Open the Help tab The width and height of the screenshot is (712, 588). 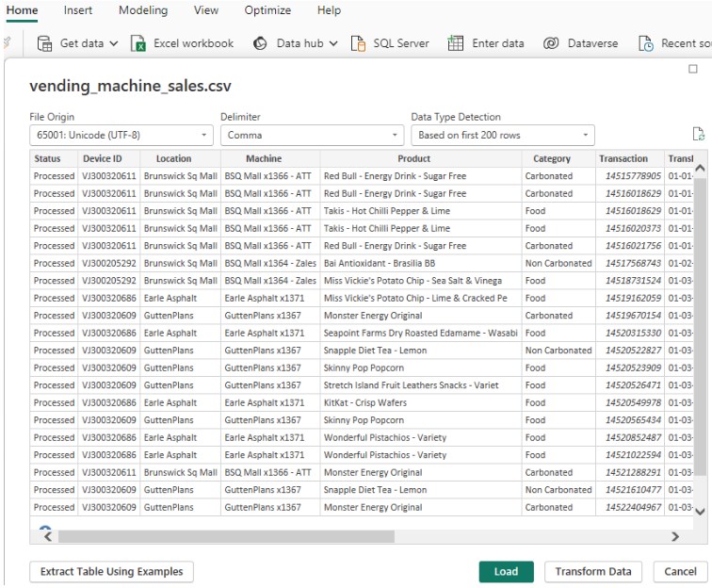pos(329,10)
